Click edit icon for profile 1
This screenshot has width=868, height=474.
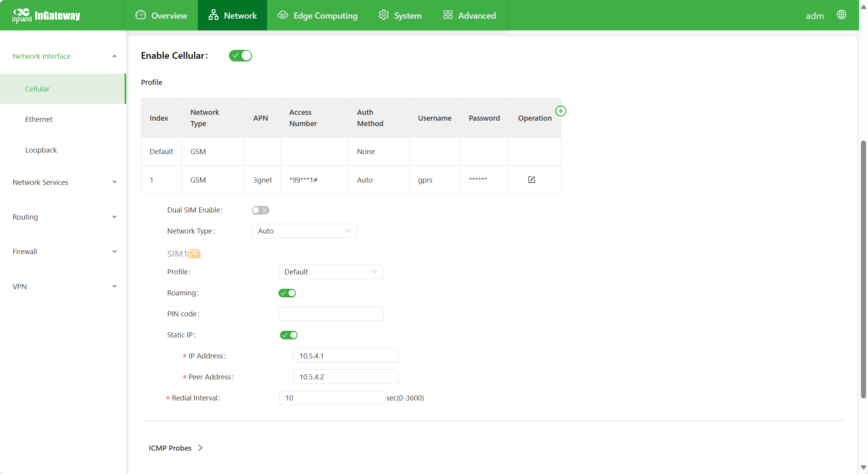point(532,179)
